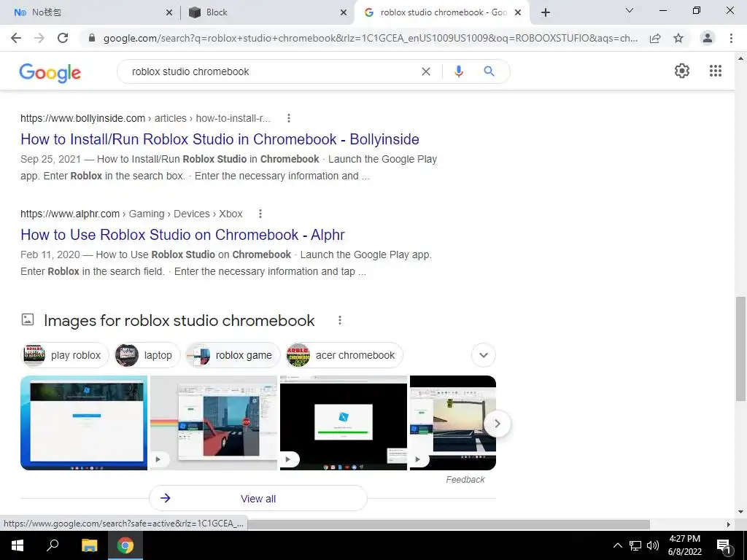747x560 pixels.
Task: Open Google search settings gear
Action: [682, 71]
